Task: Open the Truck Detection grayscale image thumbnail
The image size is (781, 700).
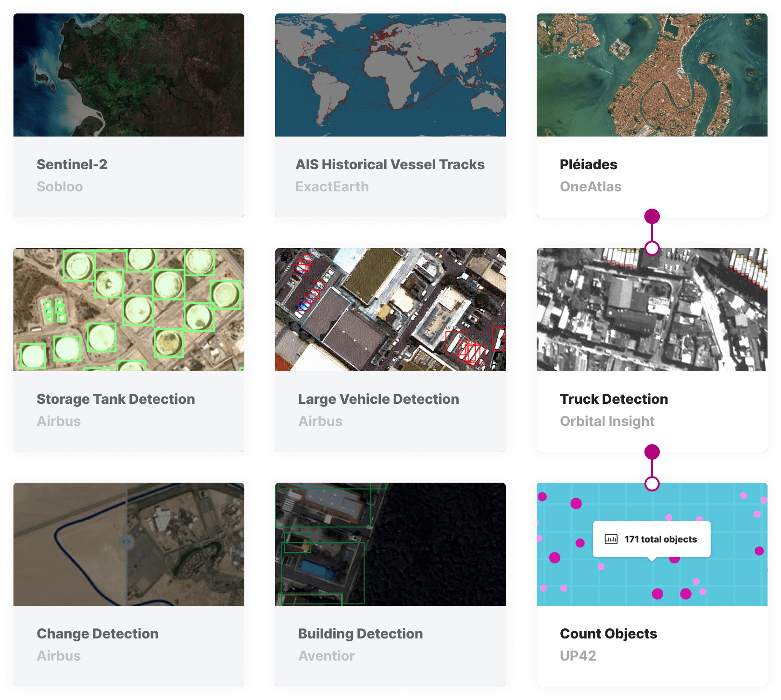Action: [x=652, y=310]
